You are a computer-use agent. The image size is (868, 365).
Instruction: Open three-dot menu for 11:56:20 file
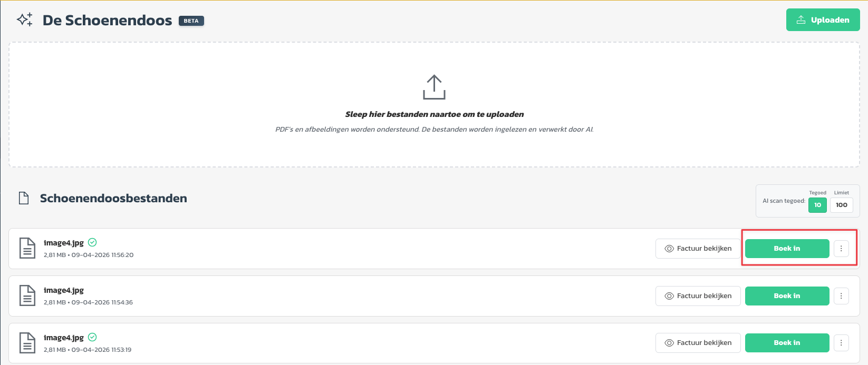tap(841, 249)
